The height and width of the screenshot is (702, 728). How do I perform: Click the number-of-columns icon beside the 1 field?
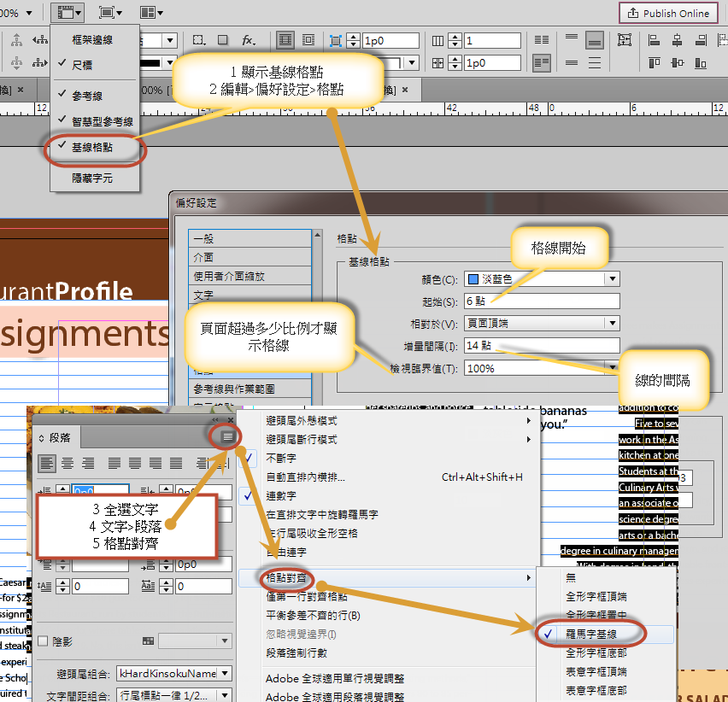(x=437, y=41)
